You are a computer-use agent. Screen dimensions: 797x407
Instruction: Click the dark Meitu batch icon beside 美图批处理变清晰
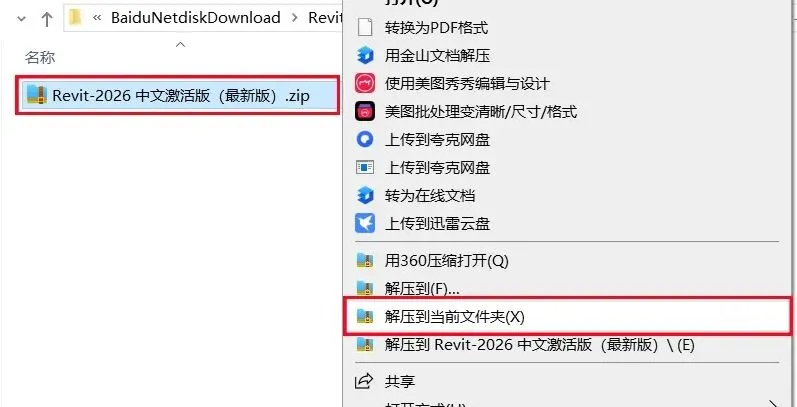[365, 111]
